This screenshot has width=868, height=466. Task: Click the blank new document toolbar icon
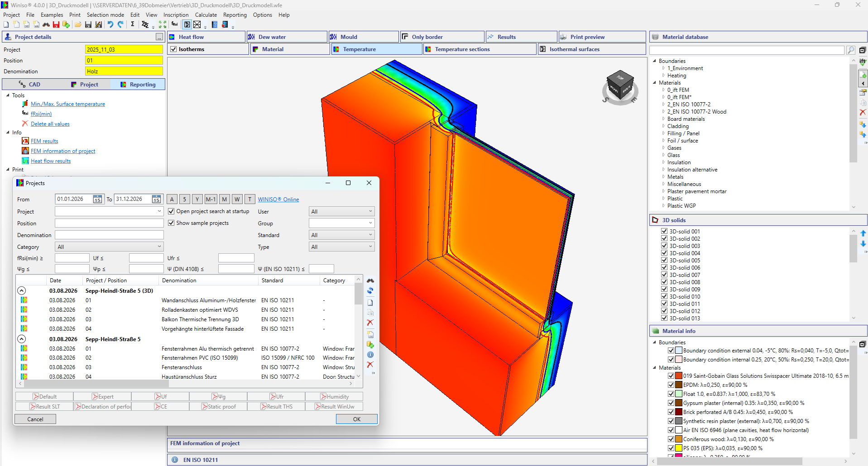click(x=6, y=24)
